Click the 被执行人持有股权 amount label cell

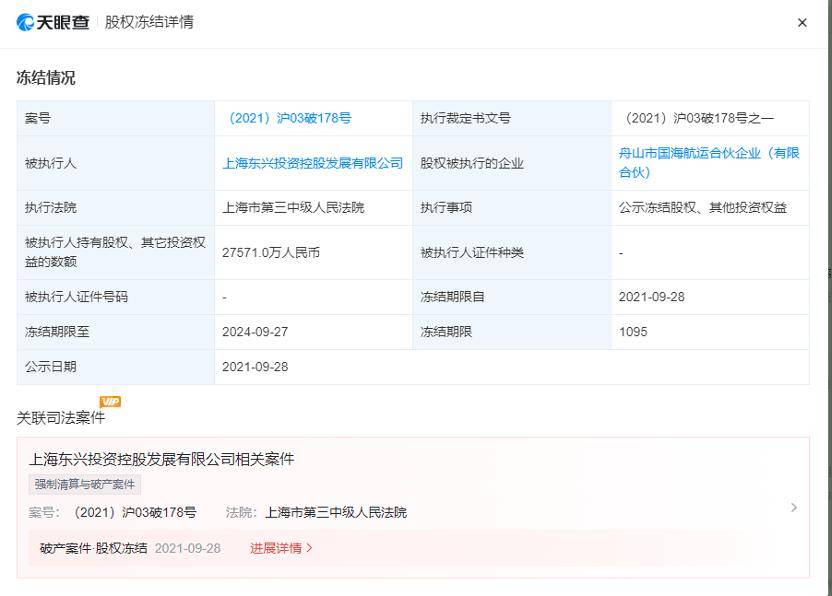pyautogui.click(x=116, y=253)
